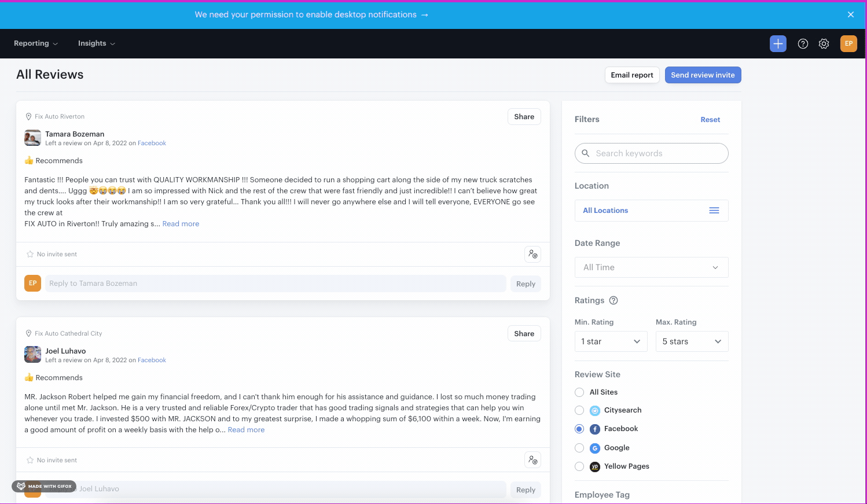Click assign-person icon on Joel Luhavo review
Screen dimensions: 867x504
coord(532,460)
